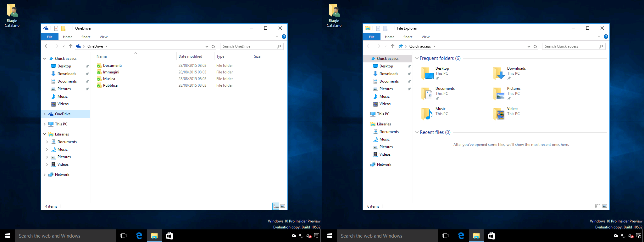The image size is (644, 242).
Task: Open View tab in File Explorer window
Action: pyautogui.click(x=425, y=37)
